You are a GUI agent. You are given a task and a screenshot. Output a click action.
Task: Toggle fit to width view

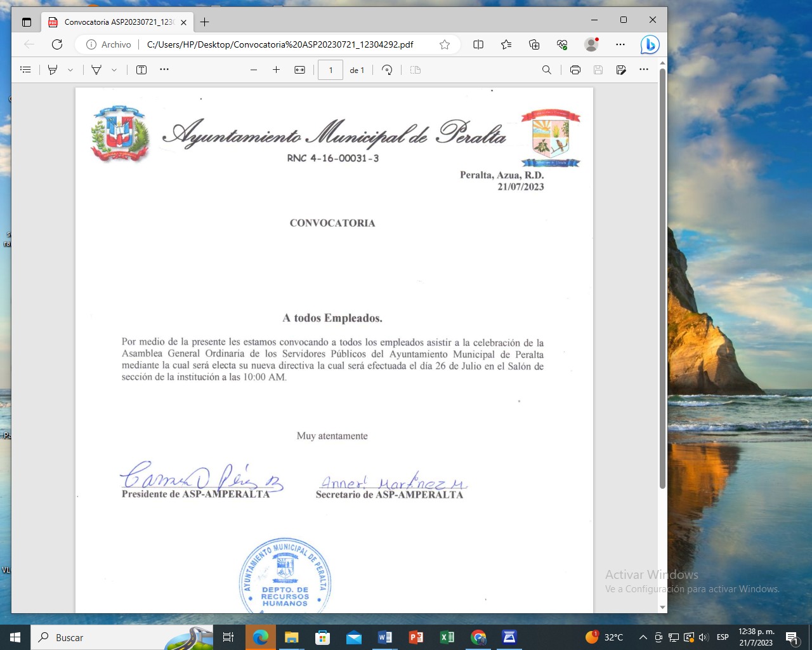(300, 70)
